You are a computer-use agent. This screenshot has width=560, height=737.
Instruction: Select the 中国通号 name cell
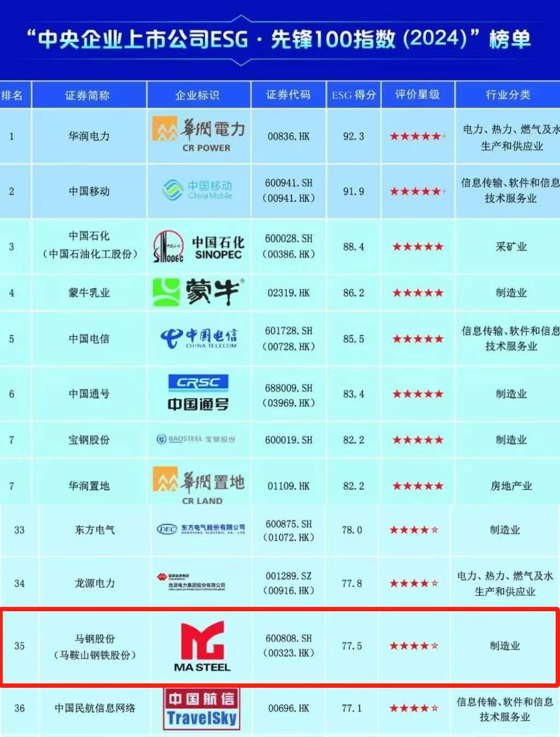click(89, 394)
